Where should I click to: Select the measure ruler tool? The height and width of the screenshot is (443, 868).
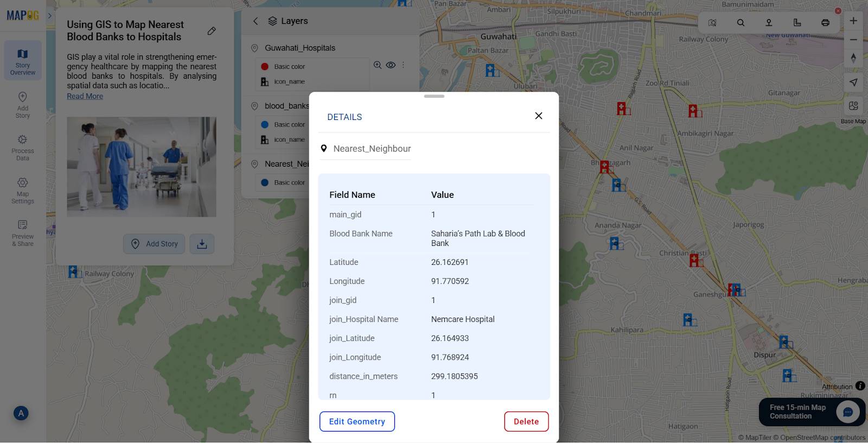pos(797,22)
